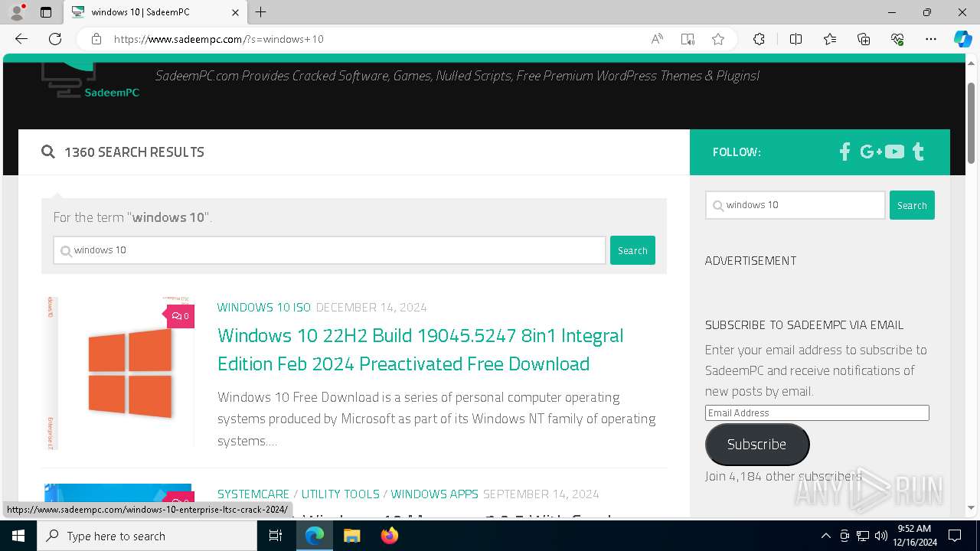Open the 'UTILITY TOOLS' category link
Viewport: 980px width, 551px height.
click(x=341, y=494)
